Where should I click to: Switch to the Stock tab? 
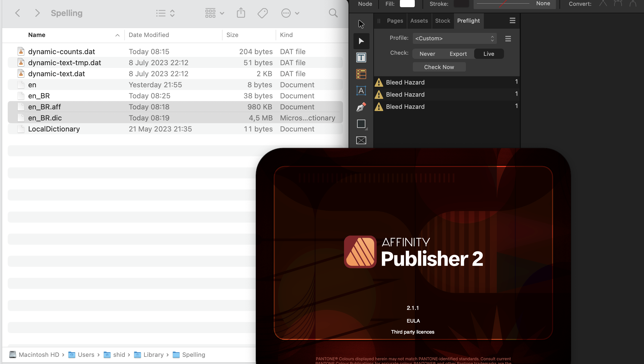pos(442,21)
